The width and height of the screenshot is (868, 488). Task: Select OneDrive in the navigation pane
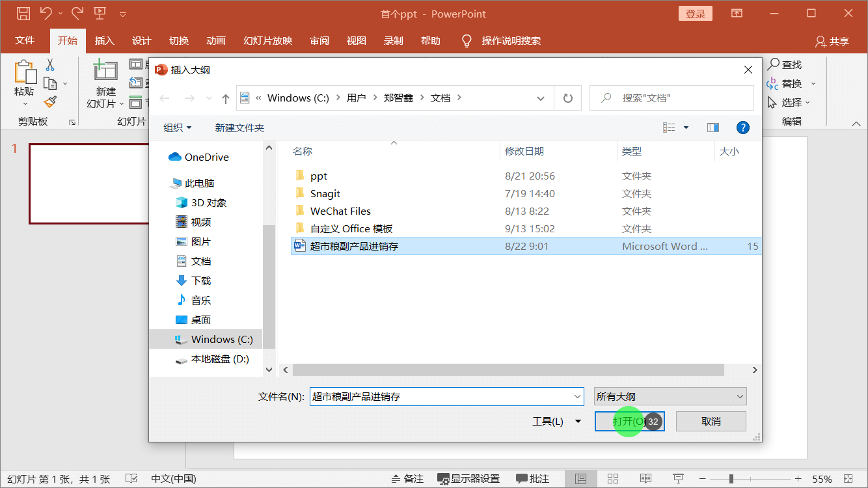pyautogui.click(x=198, y=157)
